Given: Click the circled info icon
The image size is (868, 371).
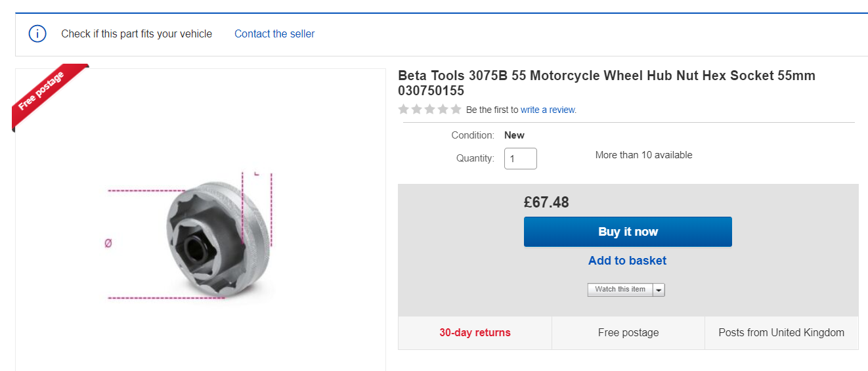Looking at the screenshot, I should pos(37,33).
